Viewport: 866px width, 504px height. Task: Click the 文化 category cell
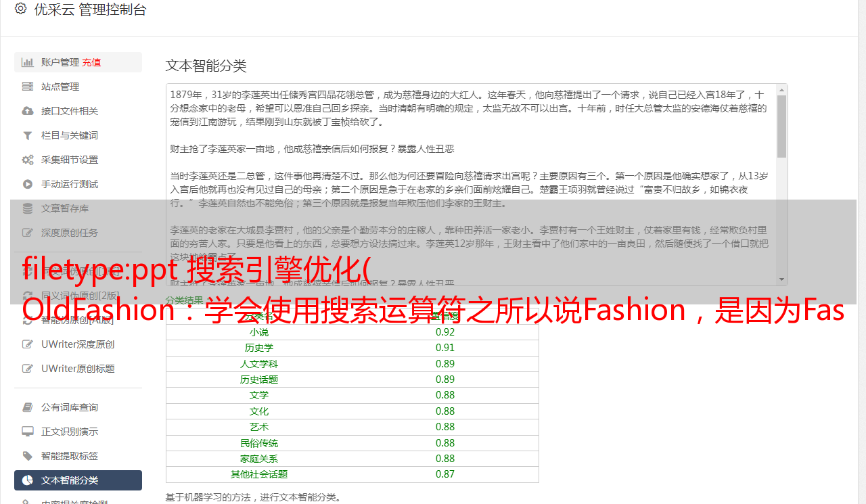pyautogui.click(x=259, y=411)
